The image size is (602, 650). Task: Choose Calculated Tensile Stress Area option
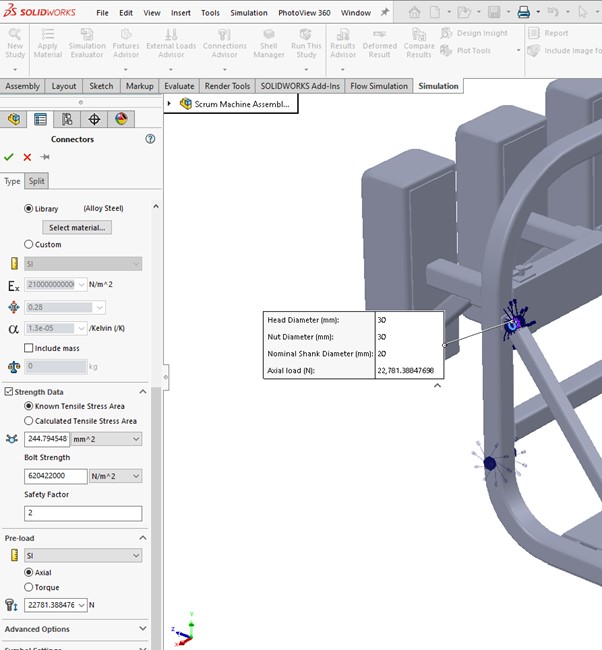(x=29, y=421)
